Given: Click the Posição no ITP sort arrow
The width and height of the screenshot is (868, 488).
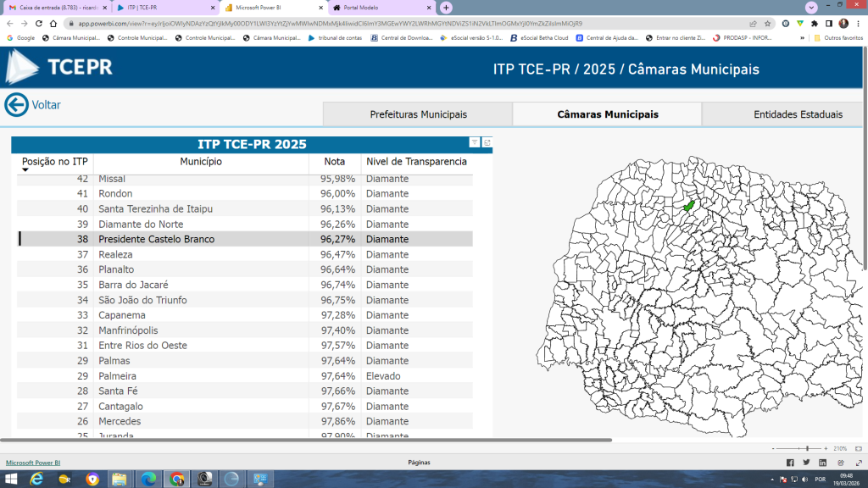Looking at the screenshot, I should click(x=25, y=170).
